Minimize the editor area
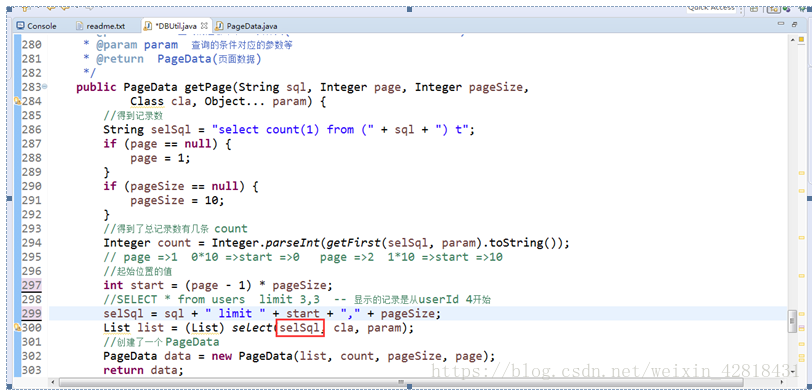Image resolution: width=812 pixels, height=391 pixels. [781, 24]
